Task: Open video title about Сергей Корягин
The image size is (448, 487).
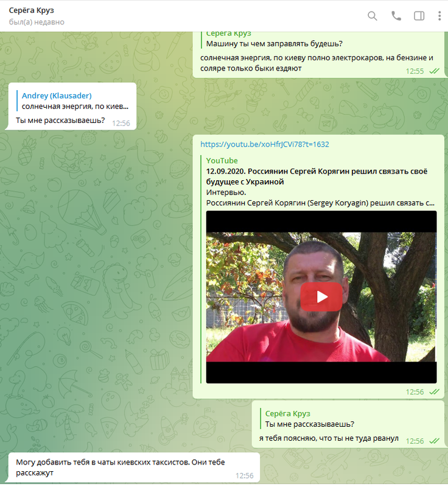Action: click(317, 177)
